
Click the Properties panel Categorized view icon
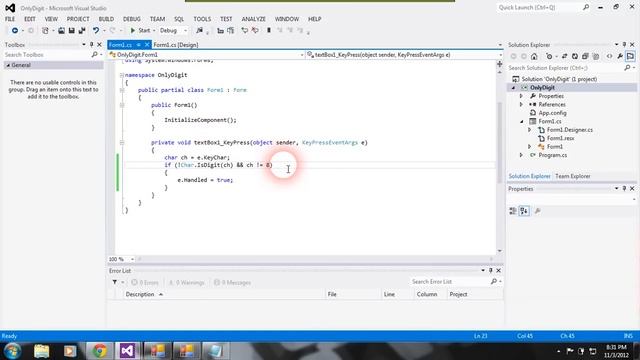tap(513, 211)
